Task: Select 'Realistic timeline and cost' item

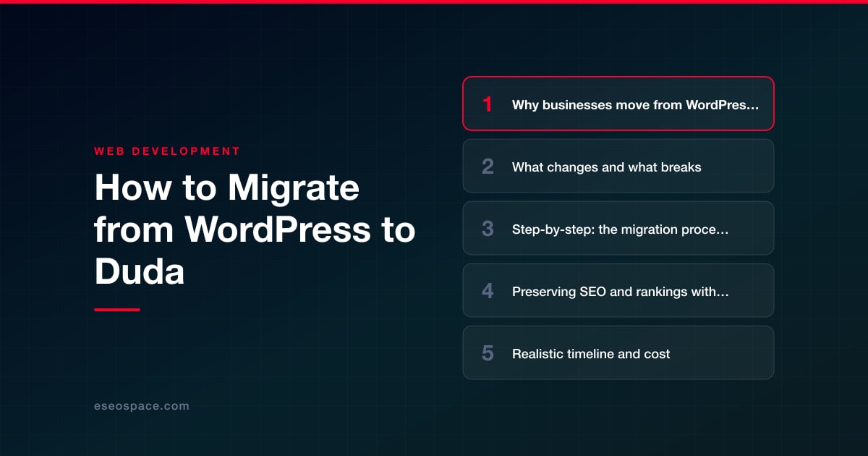Action: [x=618, y=352]
